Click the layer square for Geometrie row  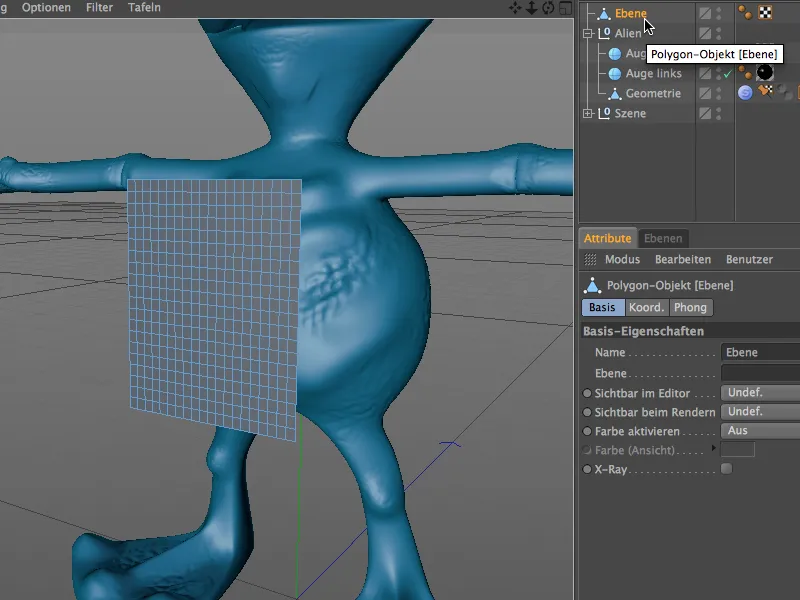[705, 93]
